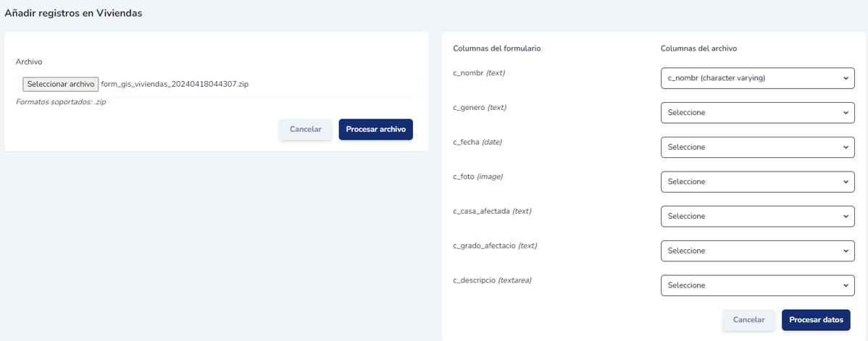Expand the c_genero column dropdown
Image resolution: width=868 pixels, height=341 pixels.
coord(757,113)
